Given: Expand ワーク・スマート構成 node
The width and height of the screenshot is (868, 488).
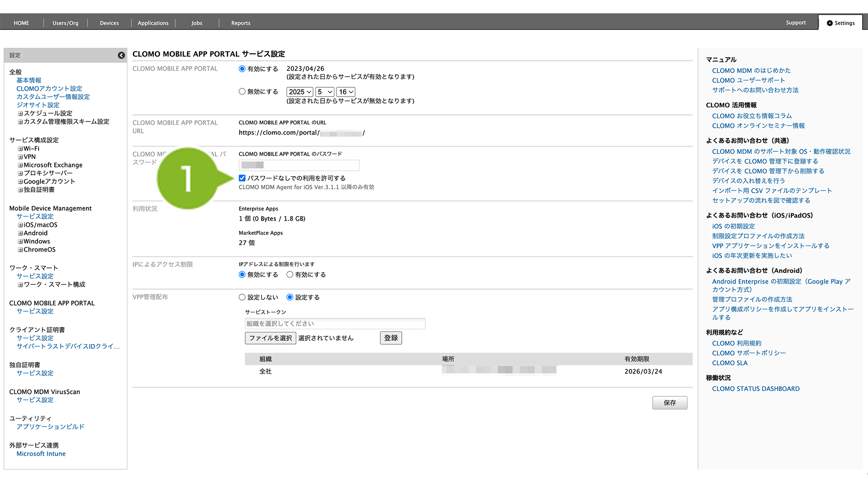Looking at the screenshot, I should pos(21,285).
